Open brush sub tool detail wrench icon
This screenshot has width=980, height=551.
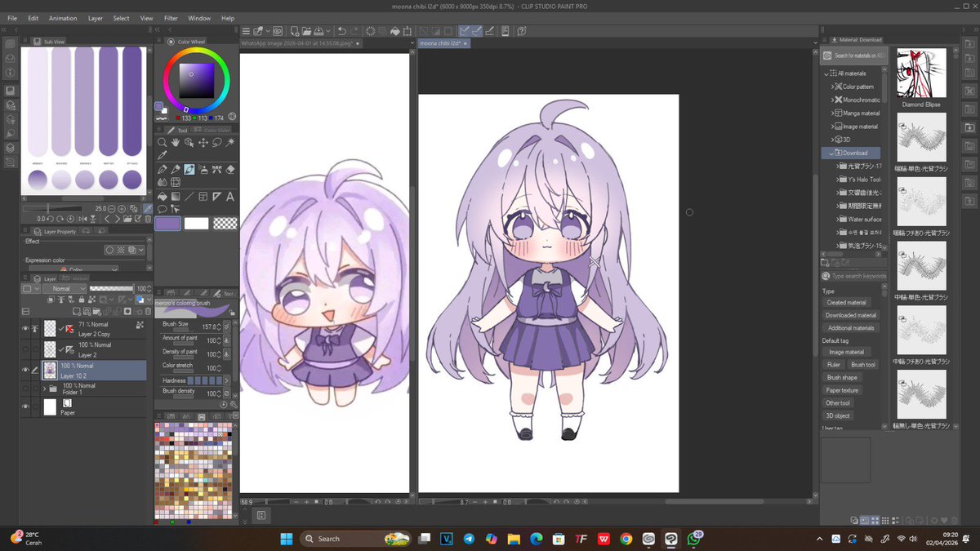234,404
